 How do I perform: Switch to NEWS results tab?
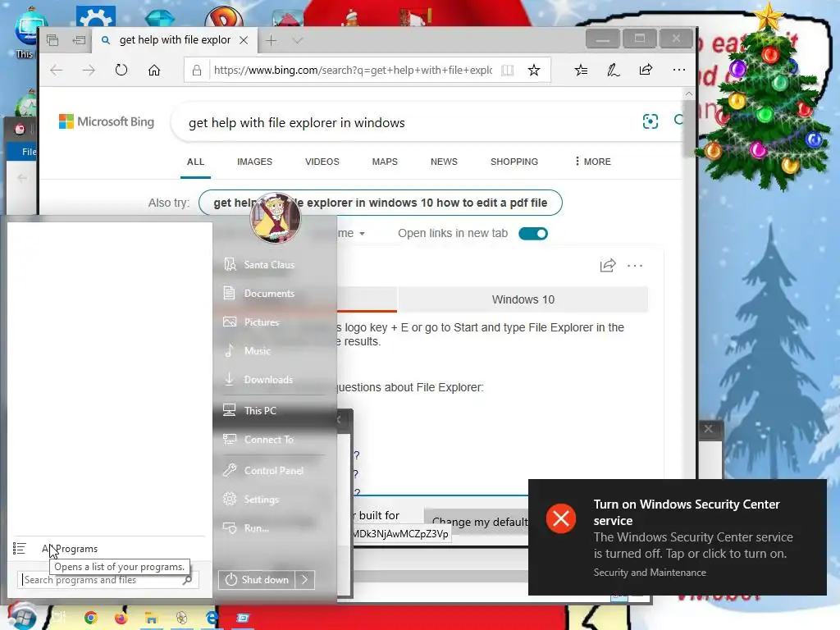(x=444, y=162)
